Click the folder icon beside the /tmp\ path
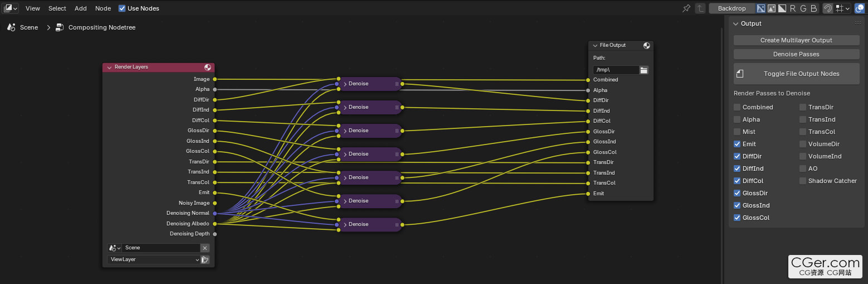 point(643,70)
